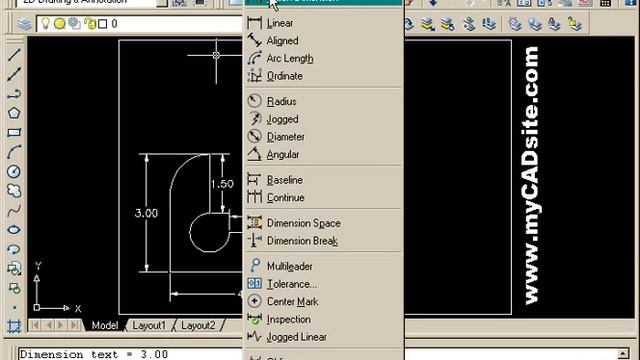Select the Spline tool

14,211
